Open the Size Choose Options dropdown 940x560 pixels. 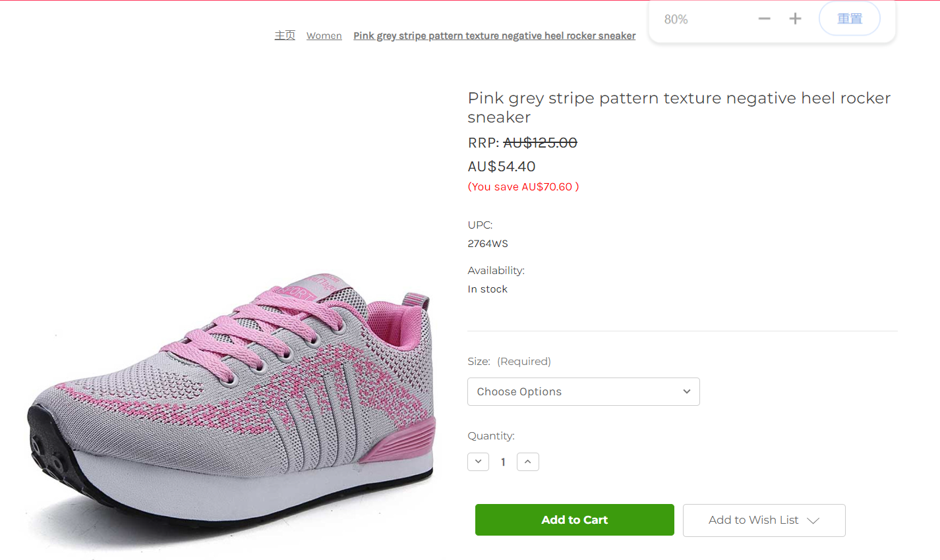583,391
